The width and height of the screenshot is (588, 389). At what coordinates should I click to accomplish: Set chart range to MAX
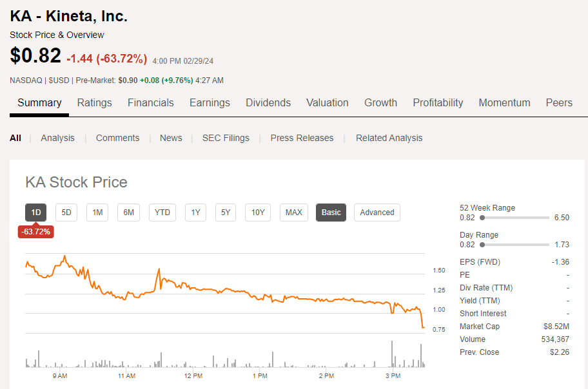click(294, 213)
